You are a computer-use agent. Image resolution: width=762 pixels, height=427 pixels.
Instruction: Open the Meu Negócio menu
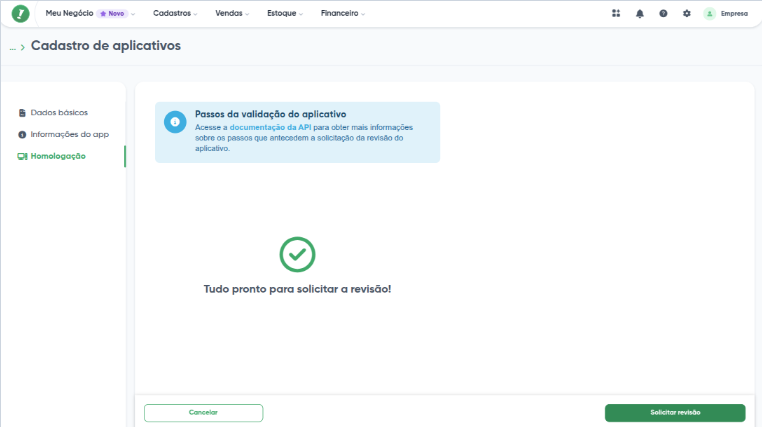[69, 14]
